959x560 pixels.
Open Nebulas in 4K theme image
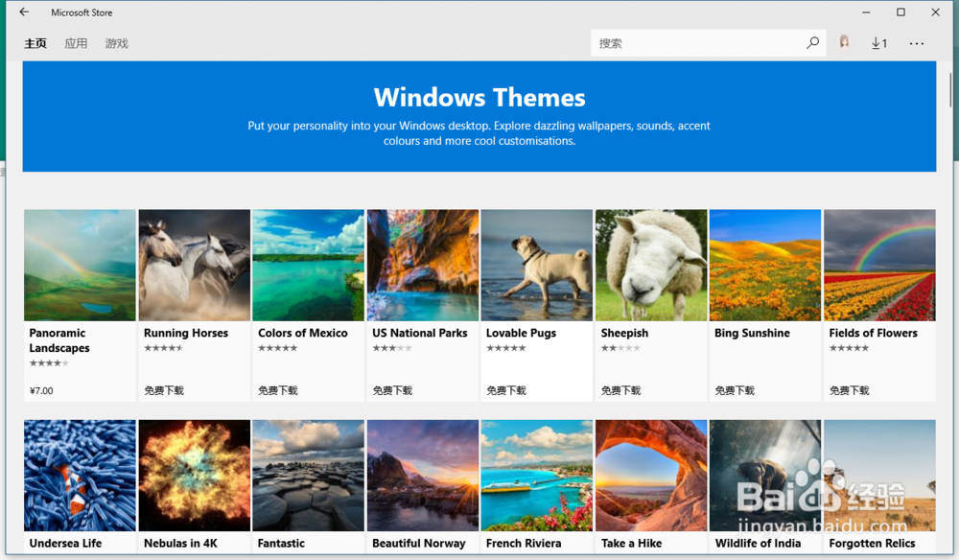(195, 475)
